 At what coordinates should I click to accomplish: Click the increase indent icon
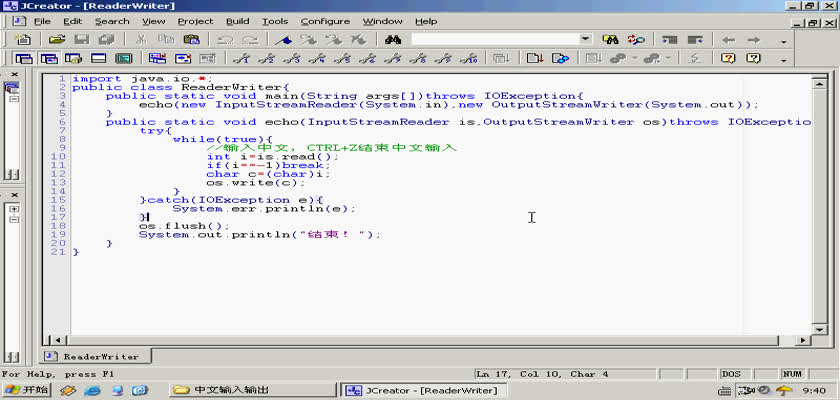coord(670,40)
